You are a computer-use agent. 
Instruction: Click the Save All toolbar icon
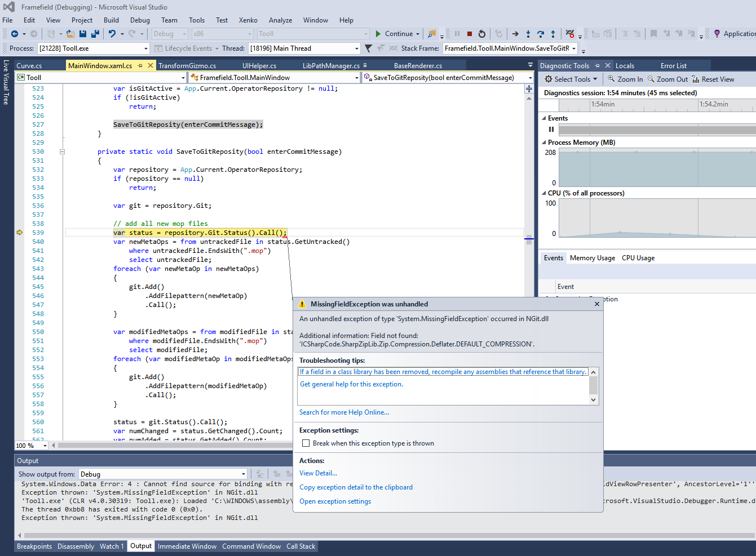click(x=94, y=34)
